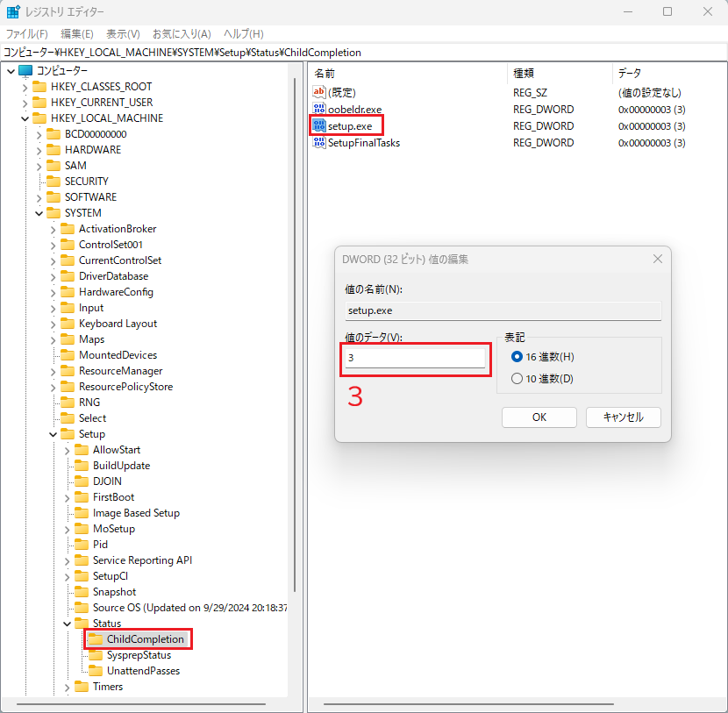Select the Service Reporting API key
728x713 pixels.
tap(142, 560)
